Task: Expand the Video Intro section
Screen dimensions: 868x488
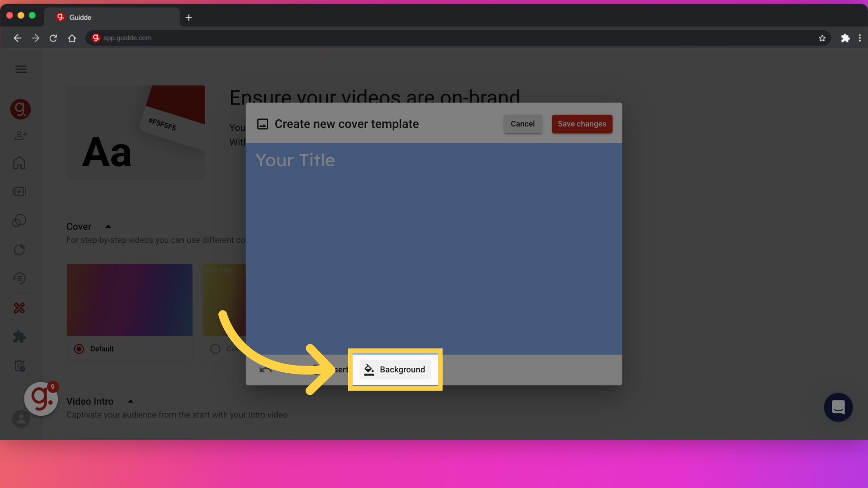Action: [131, 401]
